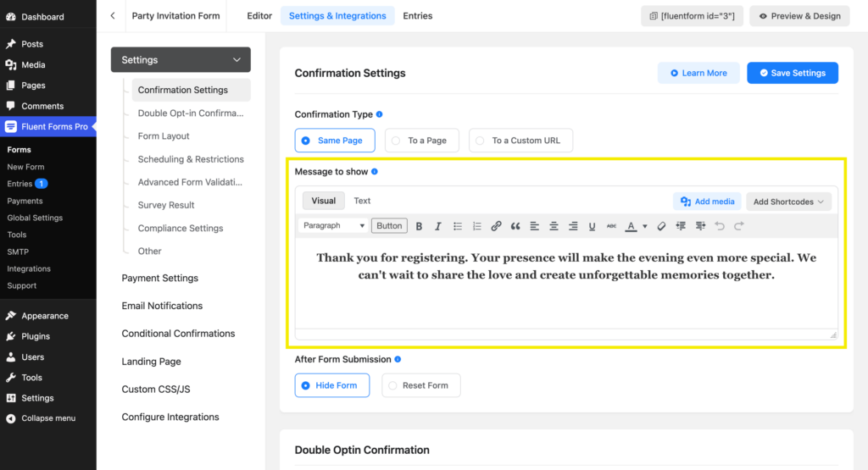Open Learn More link
The image size is (868, 470).
pyautogui.click(x=698, y=73)
